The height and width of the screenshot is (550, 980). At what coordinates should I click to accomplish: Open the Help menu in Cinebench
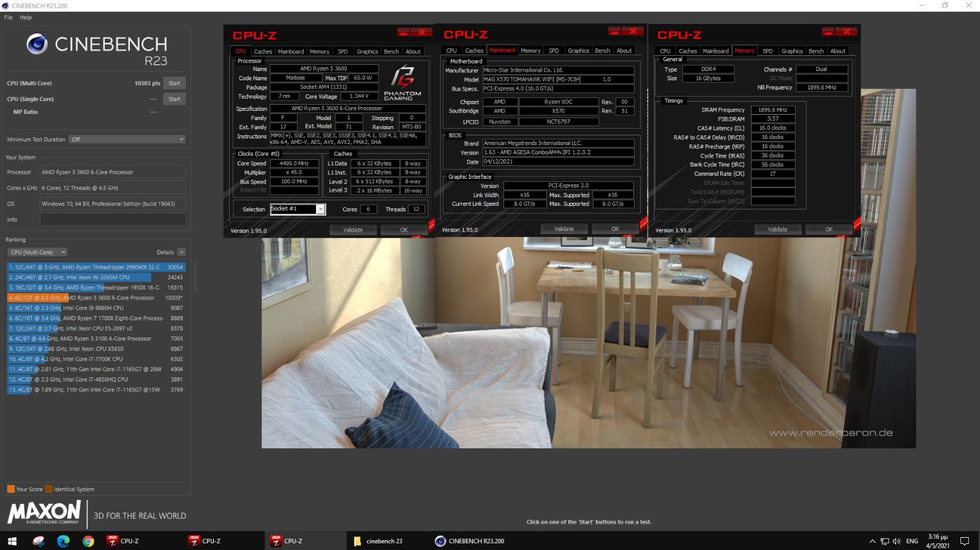tap(26, 17)
